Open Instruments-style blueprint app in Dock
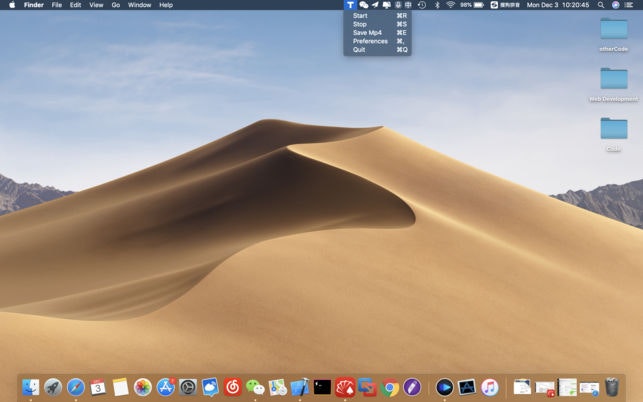This screenshot has height=402, width=643. (467, 387)
